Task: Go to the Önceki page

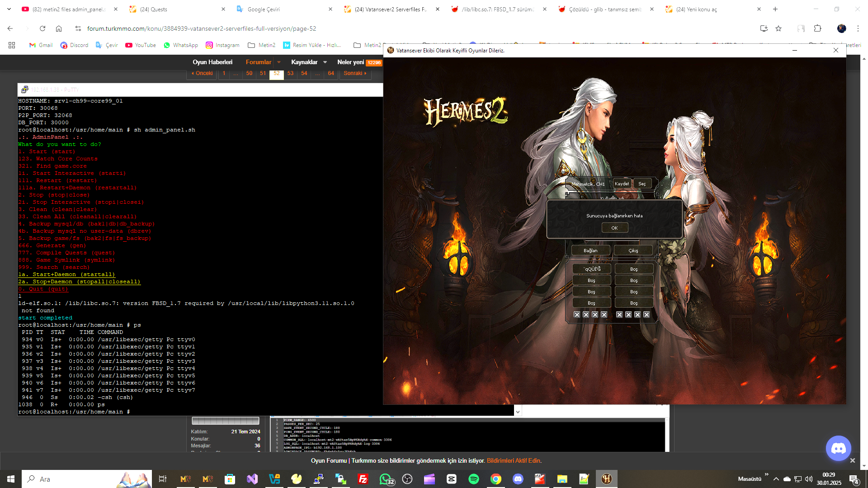Action: (x=202, y=73)
